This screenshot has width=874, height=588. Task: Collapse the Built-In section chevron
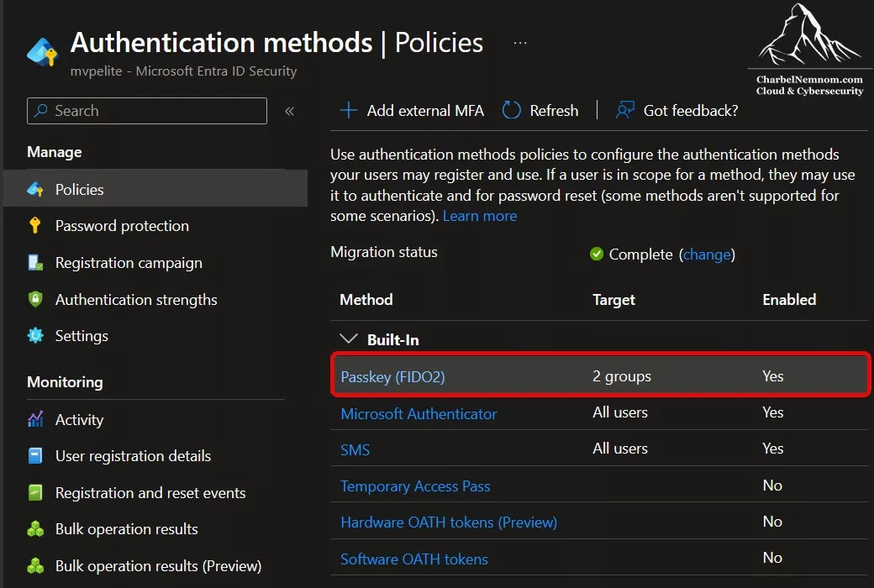(x=349, y=339)
